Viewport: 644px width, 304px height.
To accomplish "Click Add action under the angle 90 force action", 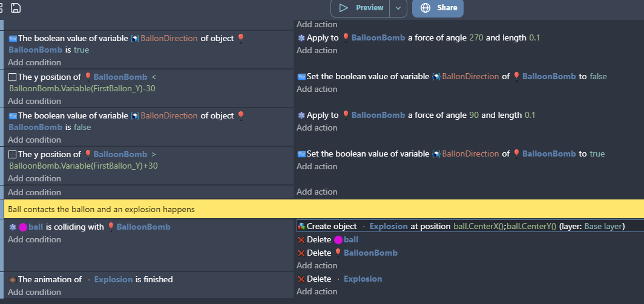I will click(x=317, y=128).
